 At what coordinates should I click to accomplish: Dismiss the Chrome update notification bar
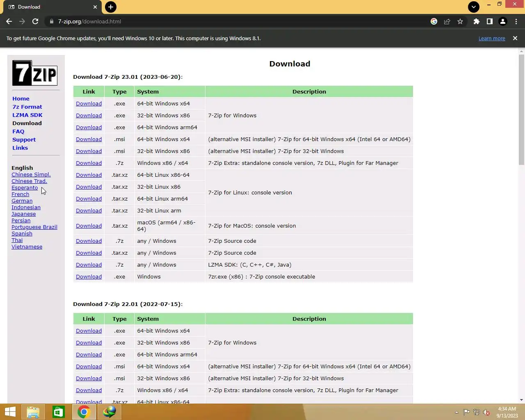click(x=515, y=38)
